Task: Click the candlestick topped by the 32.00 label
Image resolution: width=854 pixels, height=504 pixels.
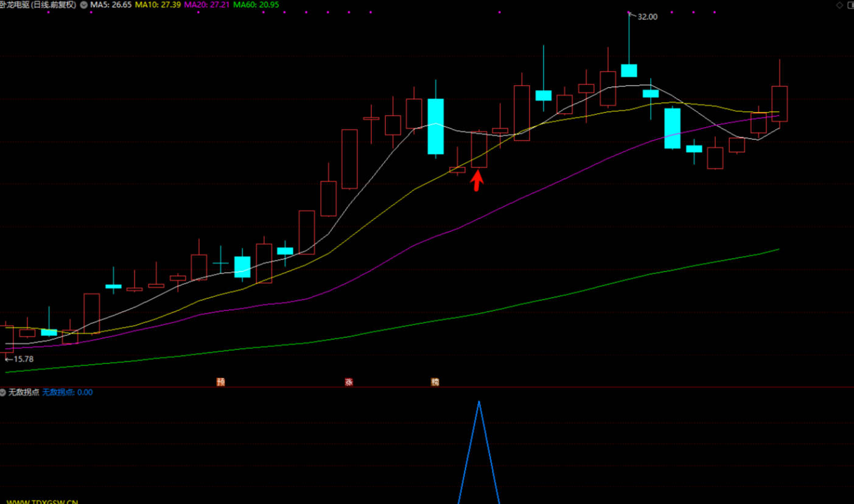Action: [629, 70]
